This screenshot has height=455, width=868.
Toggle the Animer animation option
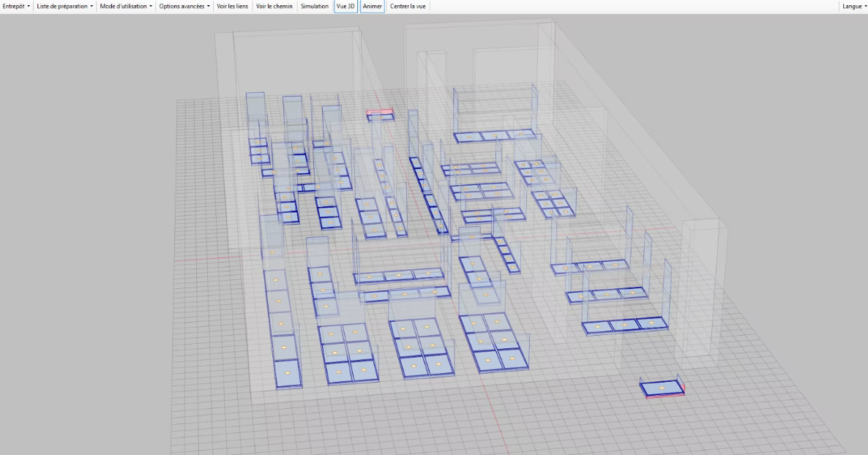(x=374, y=6)
